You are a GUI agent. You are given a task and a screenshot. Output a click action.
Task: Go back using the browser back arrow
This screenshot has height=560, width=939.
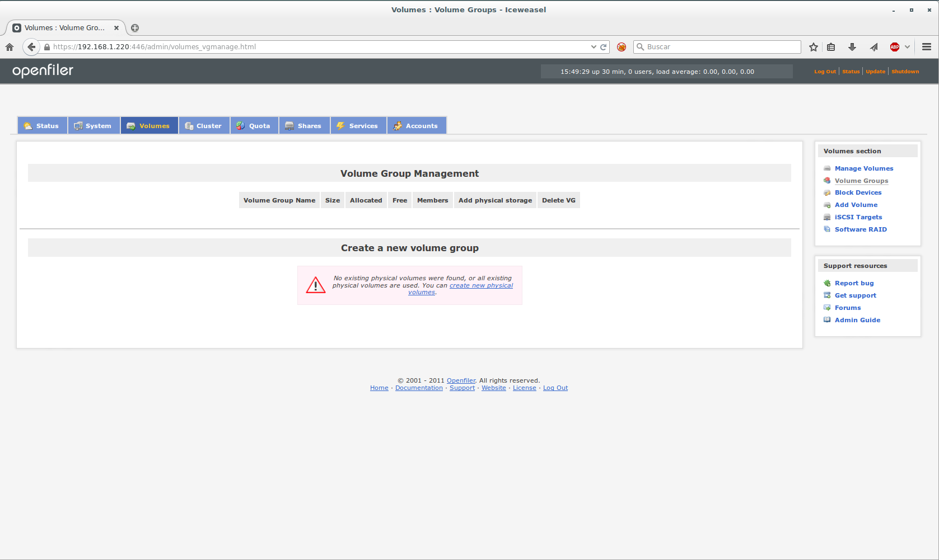(31, 47)
